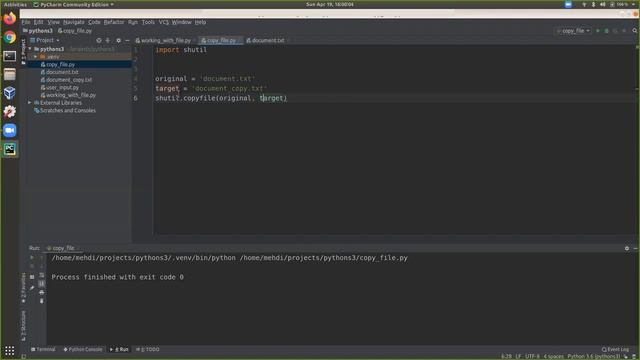Hide the Run panel with minus icon
The width and height of the screenshot is (640, 360).
636,248
